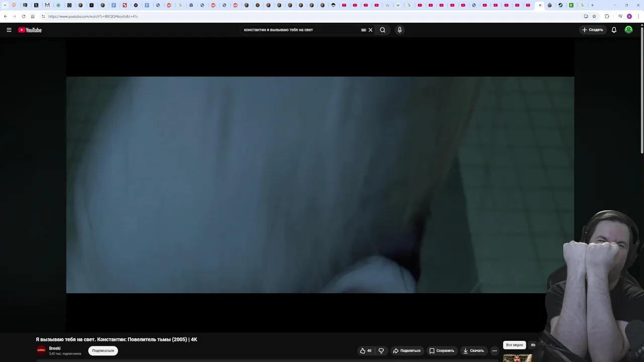Open Breeki channel avatar

pos(41,350)
